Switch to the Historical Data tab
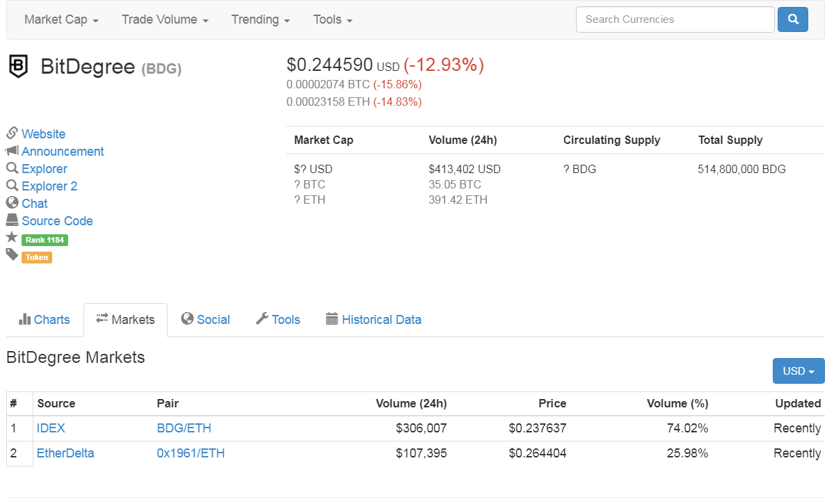 (374, 320)
